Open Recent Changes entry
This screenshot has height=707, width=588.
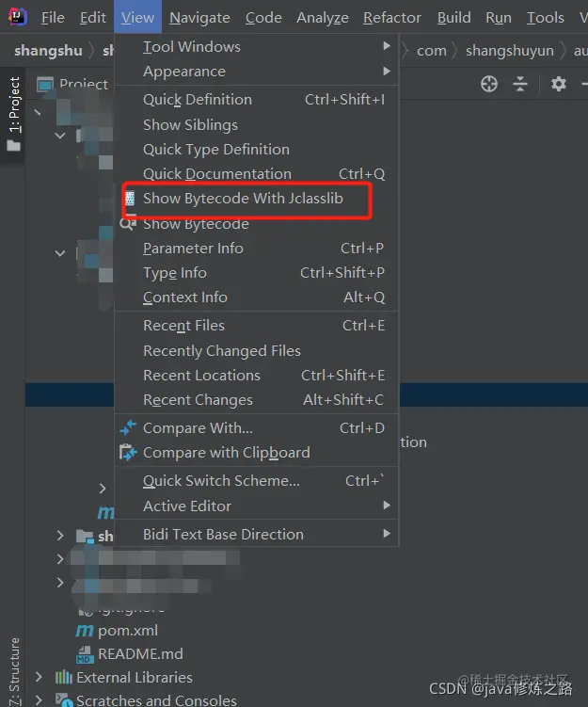point(257,399)
